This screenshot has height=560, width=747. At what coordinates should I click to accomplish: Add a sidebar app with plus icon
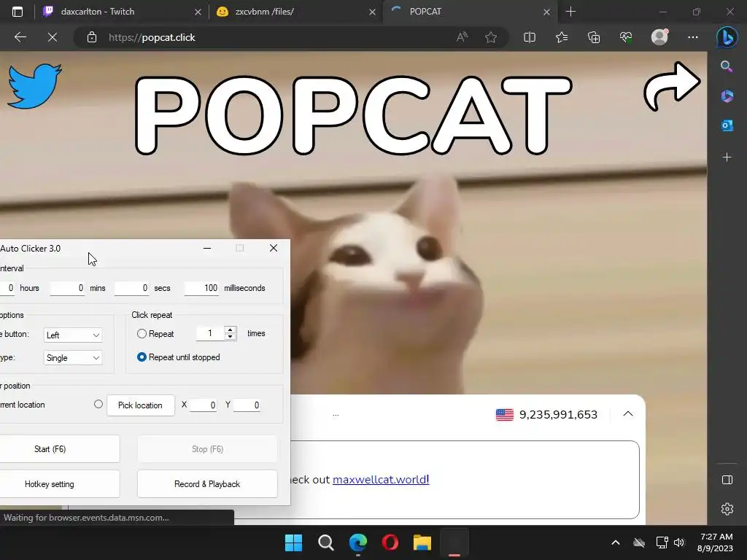tap(727, 157)
